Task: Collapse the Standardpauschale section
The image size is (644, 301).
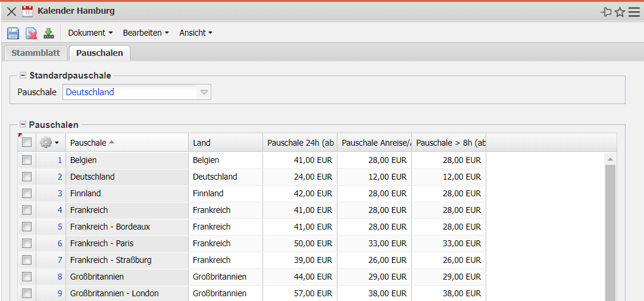Action: pos(23,76)
